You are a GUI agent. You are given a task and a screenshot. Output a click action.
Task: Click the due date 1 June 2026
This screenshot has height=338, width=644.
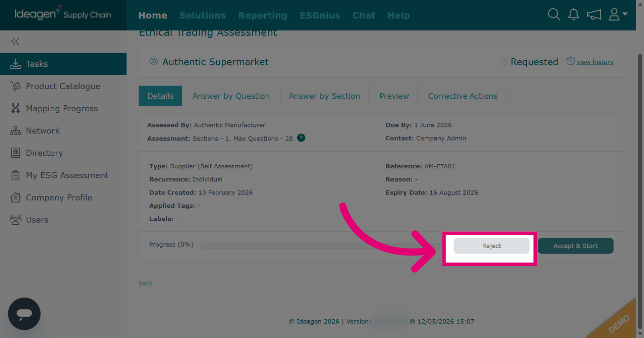coord(433,125)
